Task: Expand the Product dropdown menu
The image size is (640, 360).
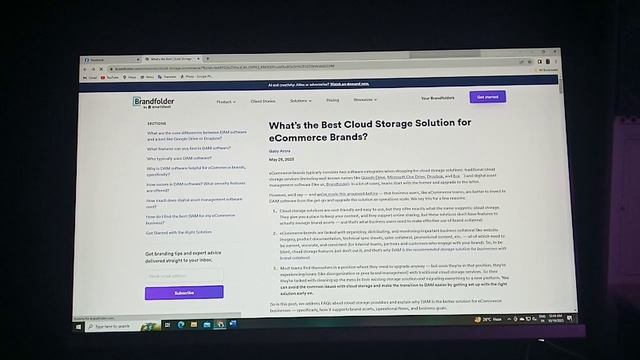Action: [x=226, y=102]
